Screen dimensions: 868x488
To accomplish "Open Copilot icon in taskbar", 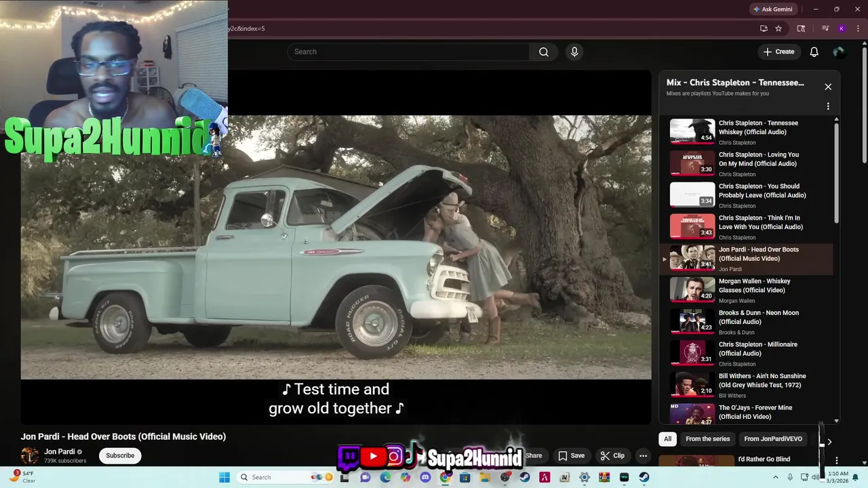I will pos(405,477).
